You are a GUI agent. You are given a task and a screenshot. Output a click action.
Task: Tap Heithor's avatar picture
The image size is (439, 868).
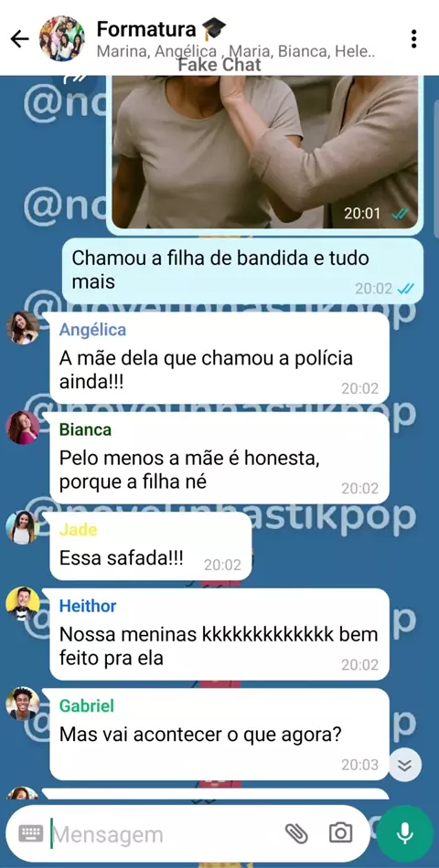point(23,604)
